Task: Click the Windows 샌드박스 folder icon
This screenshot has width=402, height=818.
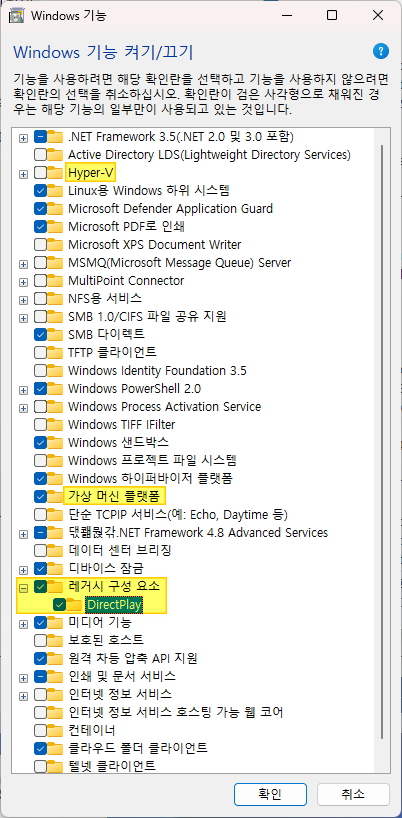Action: [x=55, y=442]
